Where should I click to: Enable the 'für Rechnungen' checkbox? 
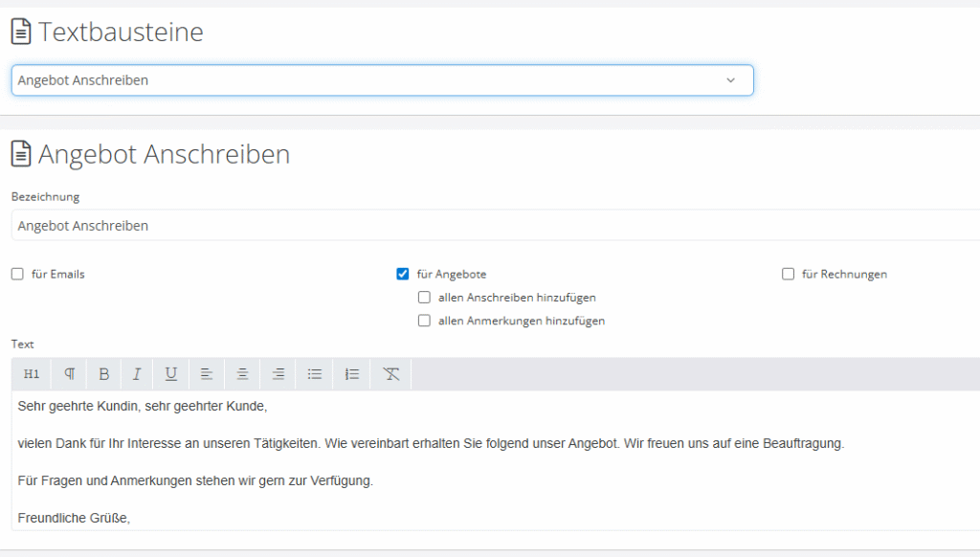point(788,274)
